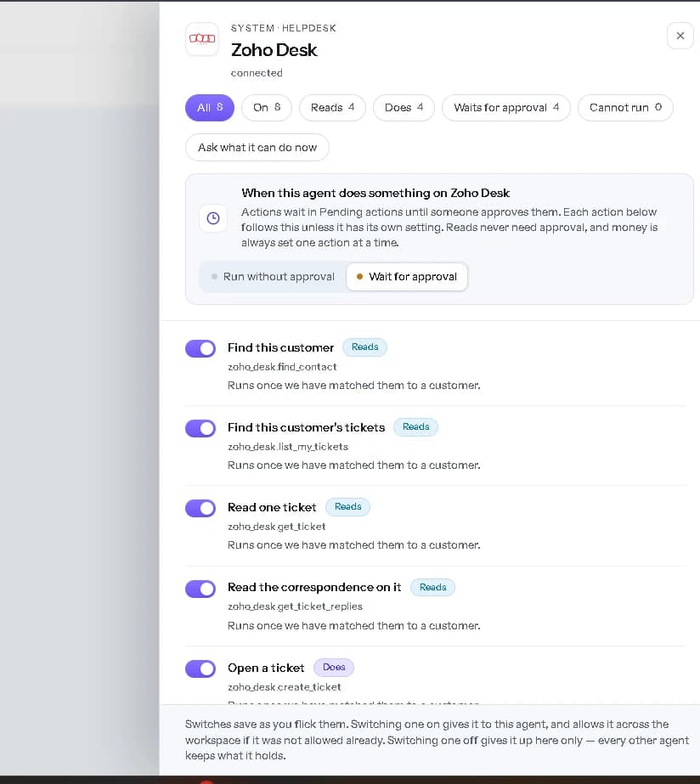Click the text zoho_desk.list_my_tickets
This screenshot has width=700, height=784.
pyautogui.click(x=288, y=447)
